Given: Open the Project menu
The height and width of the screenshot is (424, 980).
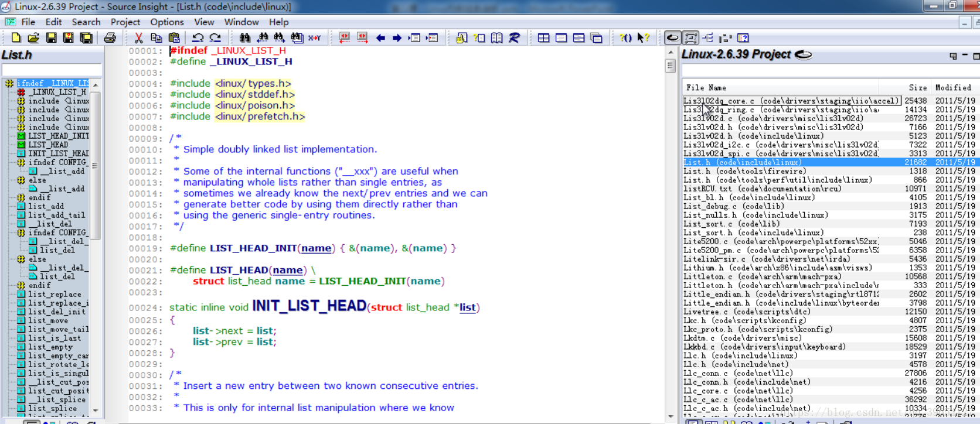Looking at the screenshot, I should [x=125, y=22].
